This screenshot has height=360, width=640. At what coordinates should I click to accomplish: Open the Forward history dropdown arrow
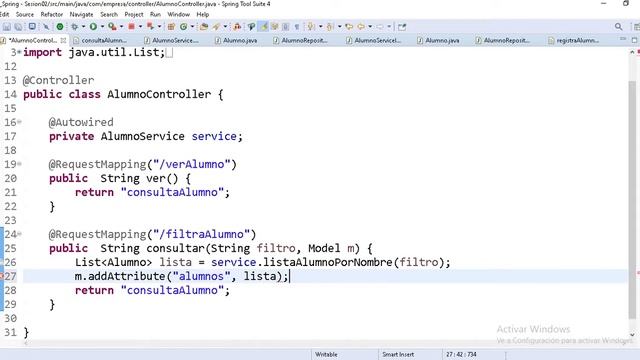tap(389, 27)
